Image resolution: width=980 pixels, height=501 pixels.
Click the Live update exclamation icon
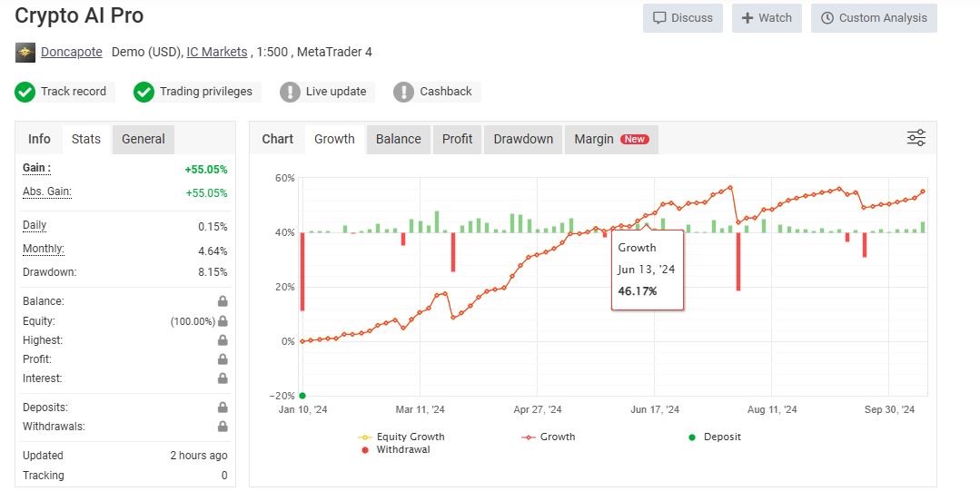(290, 92)
